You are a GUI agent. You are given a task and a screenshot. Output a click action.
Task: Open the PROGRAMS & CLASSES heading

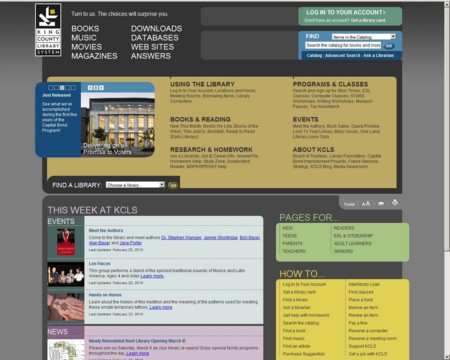point(330,84)
